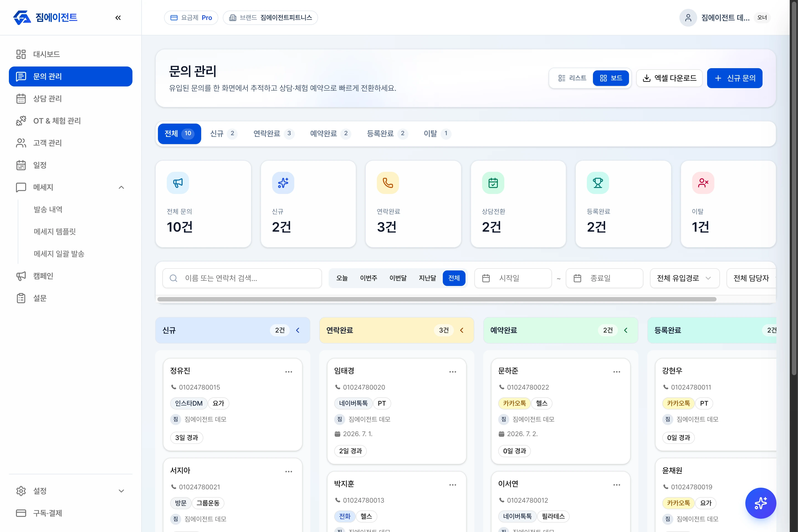
Task: Expand the 설정 menu
Action: pyautogui.click(x=71, y=491)
